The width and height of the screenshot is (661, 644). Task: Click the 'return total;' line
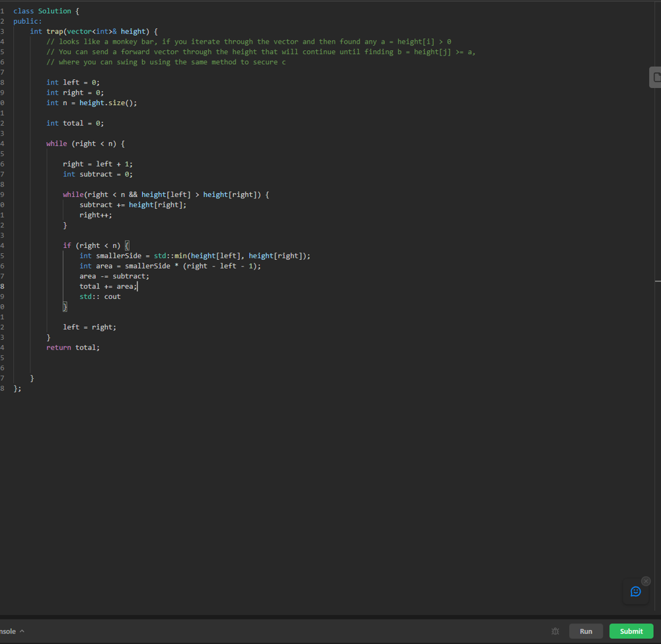point(73,348)
